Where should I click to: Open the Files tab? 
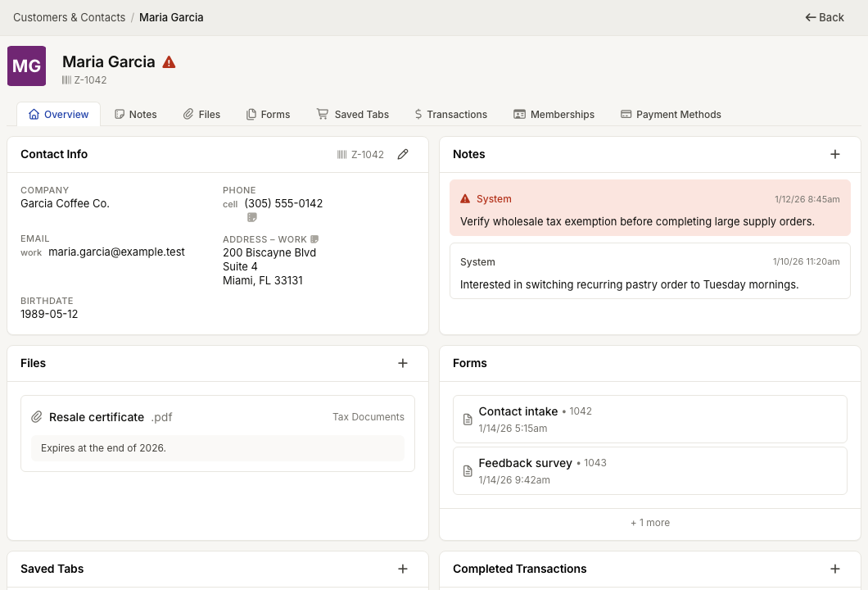point(201,114)
